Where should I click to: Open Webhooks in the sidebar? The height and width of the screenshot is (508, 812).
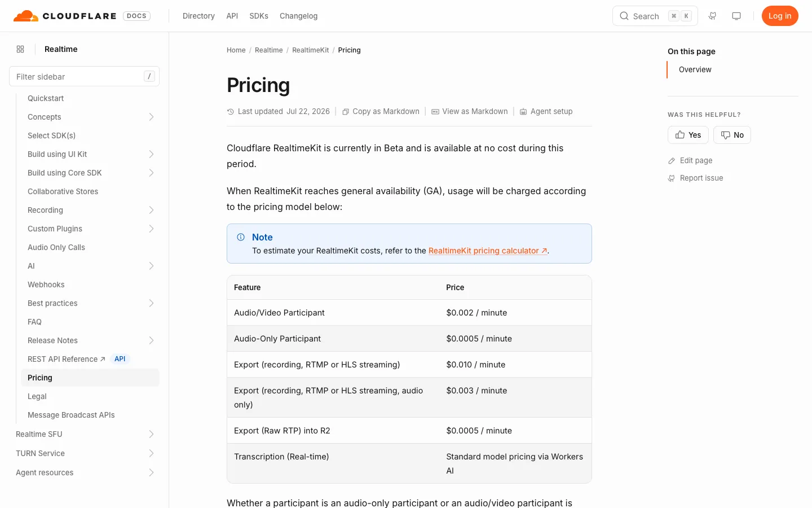(x=46, y=284)
